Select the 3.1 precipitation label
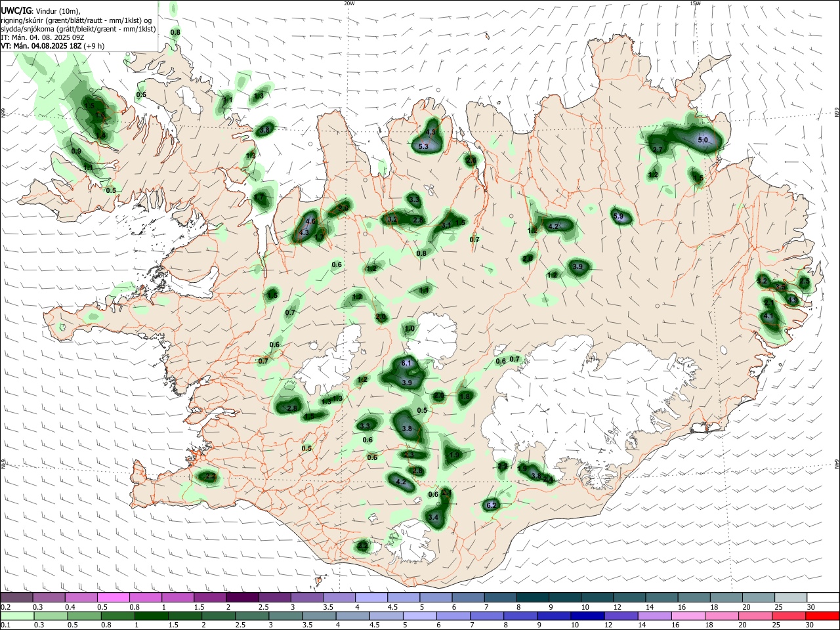840x630 pixels. 446,225
